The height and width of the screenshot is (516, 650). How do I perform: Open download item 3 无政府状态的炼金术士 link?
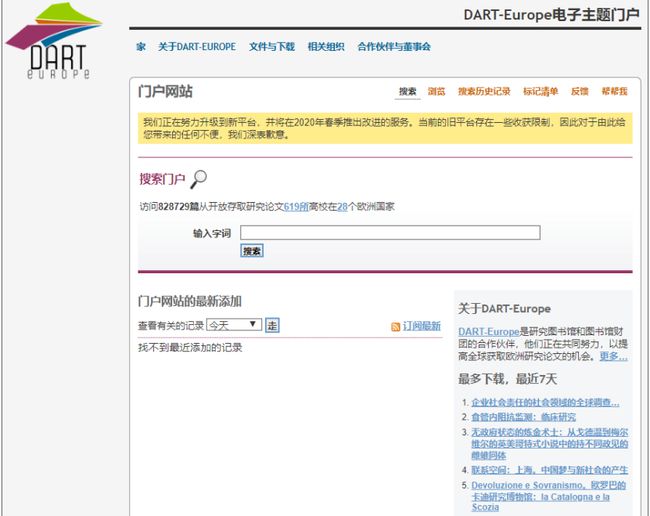click(550, 443)
